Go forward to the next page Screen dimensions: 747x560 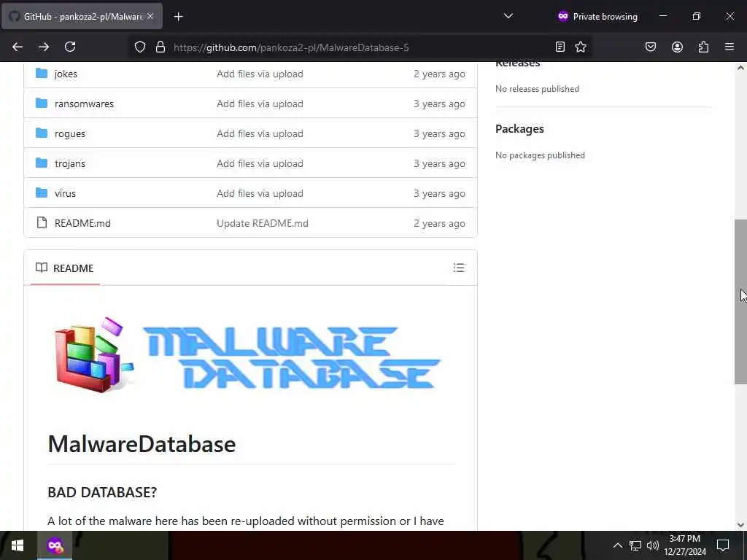[44, 47]
